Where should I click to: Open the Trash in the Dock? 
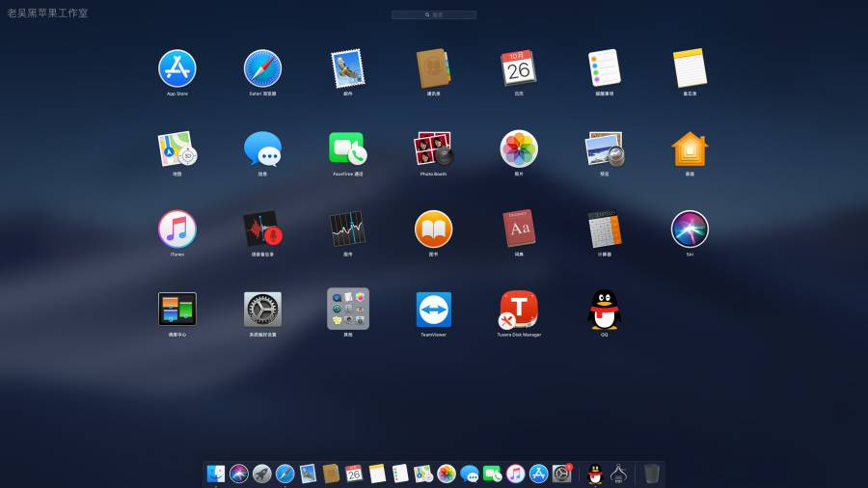point(652,474)
